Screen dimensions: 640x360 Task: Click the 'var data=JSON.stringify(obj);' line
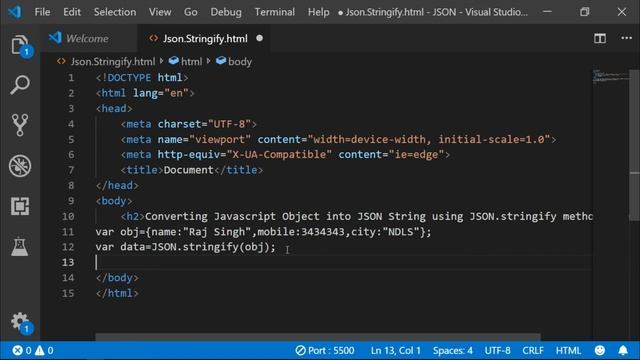coord(186,247)
